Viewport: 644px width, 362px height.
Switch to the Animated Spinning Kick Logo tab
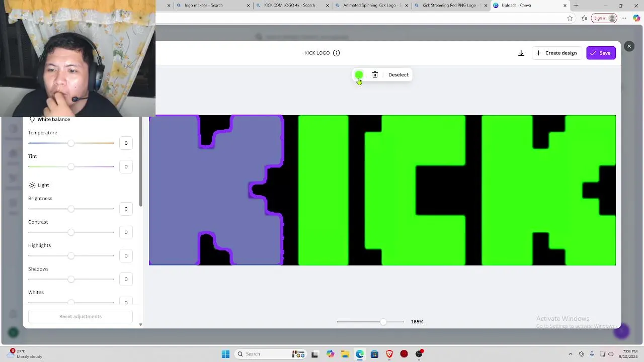pos(372,6)
